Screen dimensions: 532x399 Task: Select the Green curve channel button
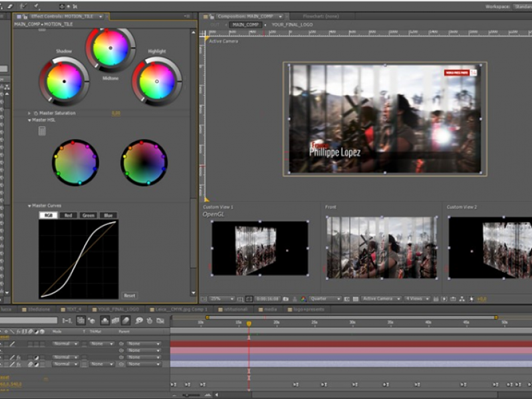coord(88,215)
